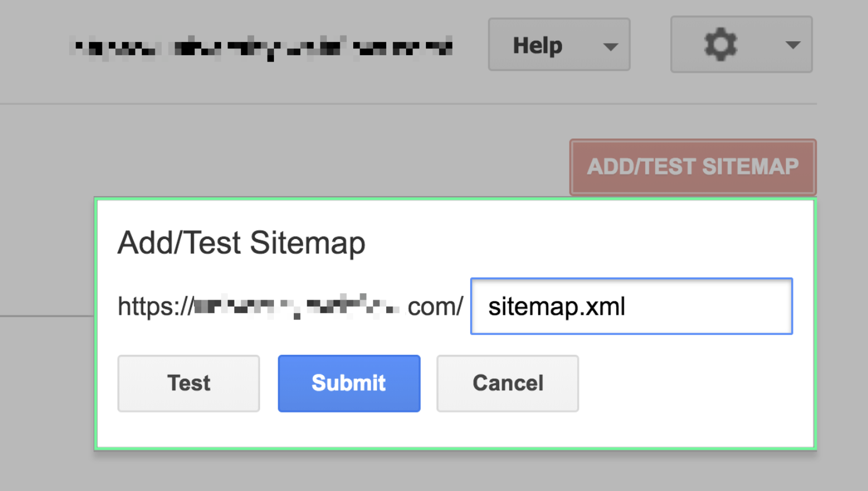Click the sitemap.xml text inside the field

coord(557,307)
